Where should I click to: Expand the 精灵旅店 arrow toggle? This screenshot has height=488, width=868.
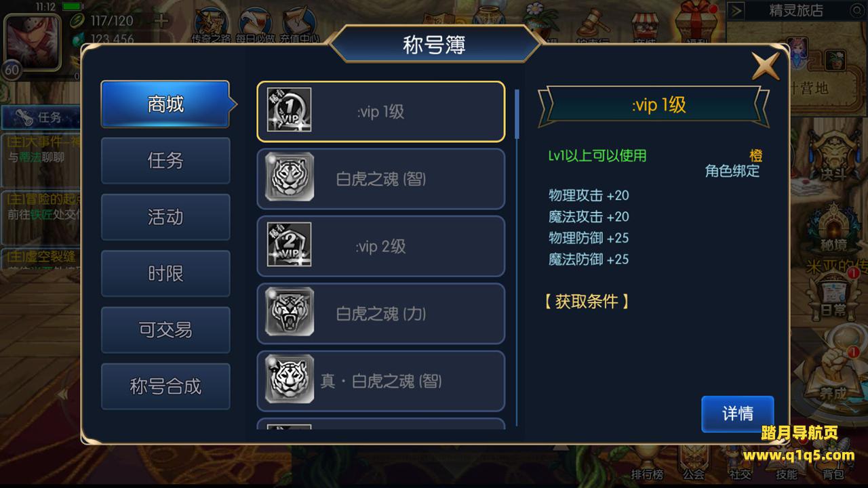(736, 11)
